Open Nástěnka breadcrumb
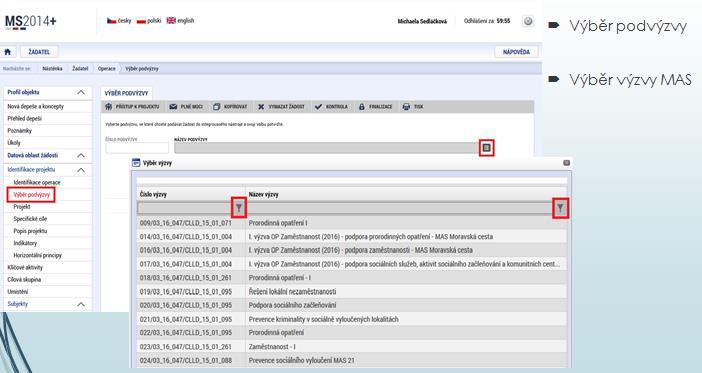 (x=52, y=69)
